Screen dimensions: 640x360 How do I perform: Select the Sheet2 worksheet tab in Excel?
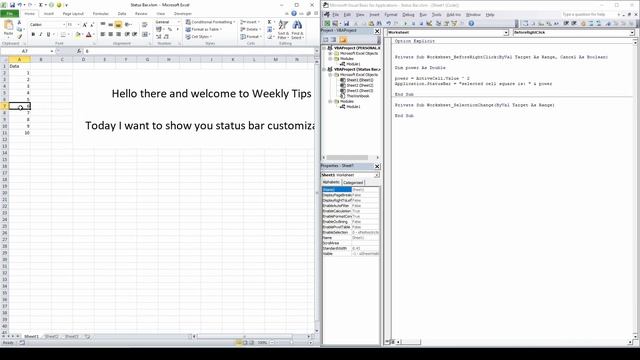click(51, 336)
